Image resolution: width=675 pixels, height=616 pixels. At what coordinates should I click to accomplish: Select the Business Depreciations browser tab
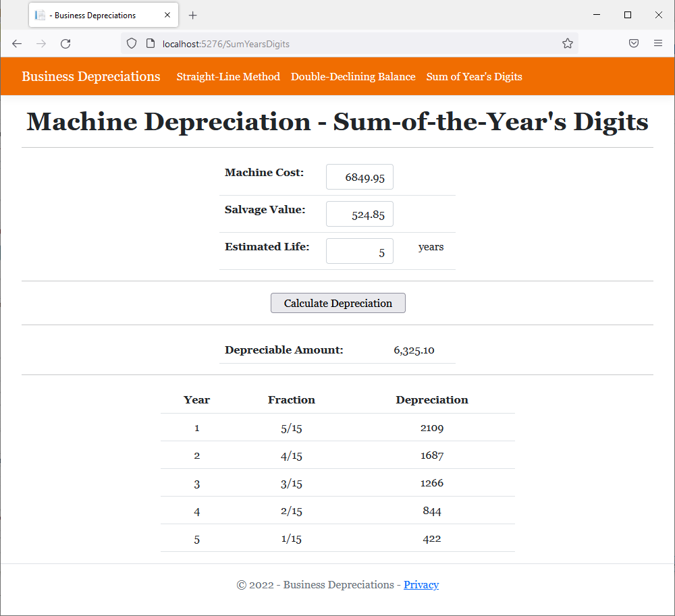click(104, 15)
